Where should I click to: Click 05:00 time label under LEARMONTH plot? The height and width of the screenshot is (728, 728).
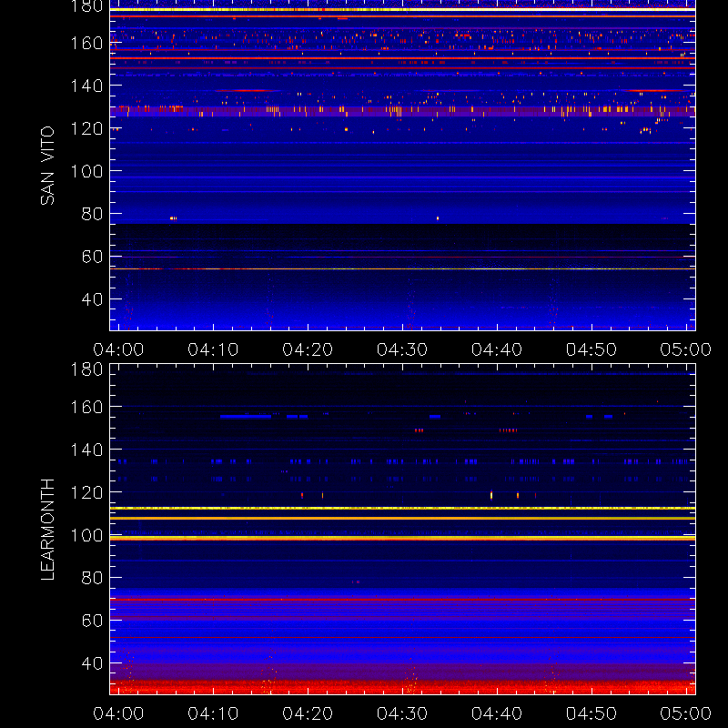(686, 713)
